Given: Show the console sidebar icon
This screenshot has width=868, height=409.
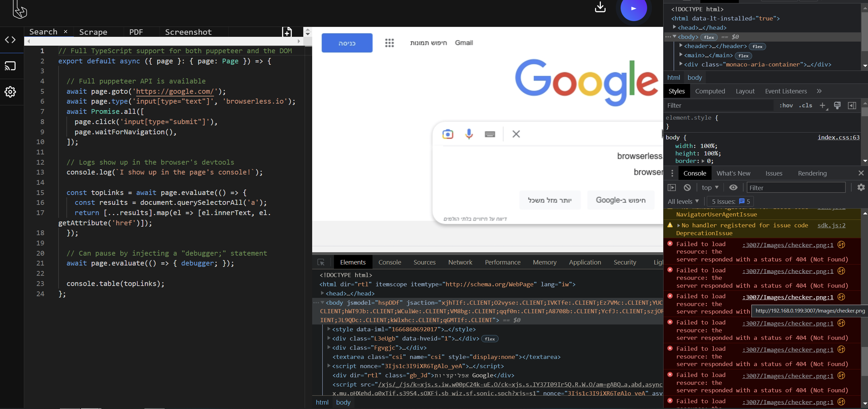Looking at the screenshot, I should tap(672, 187).
